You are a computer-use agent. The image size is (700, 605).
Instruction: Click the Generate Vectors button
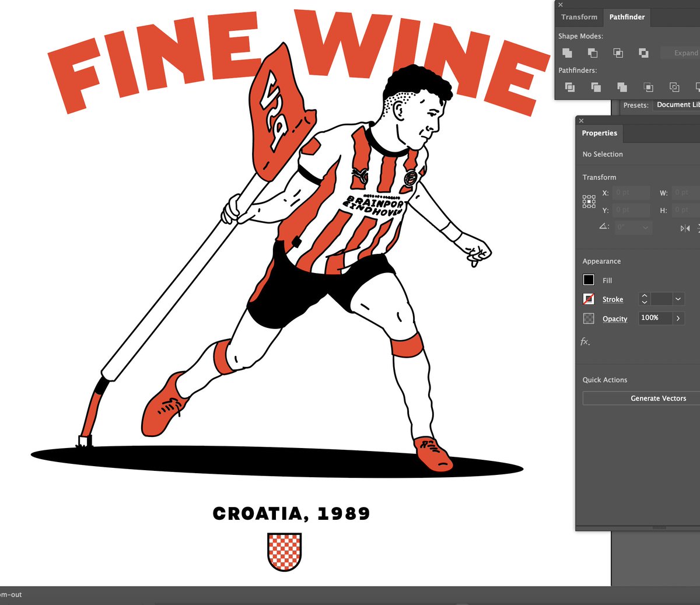point(642,398)
